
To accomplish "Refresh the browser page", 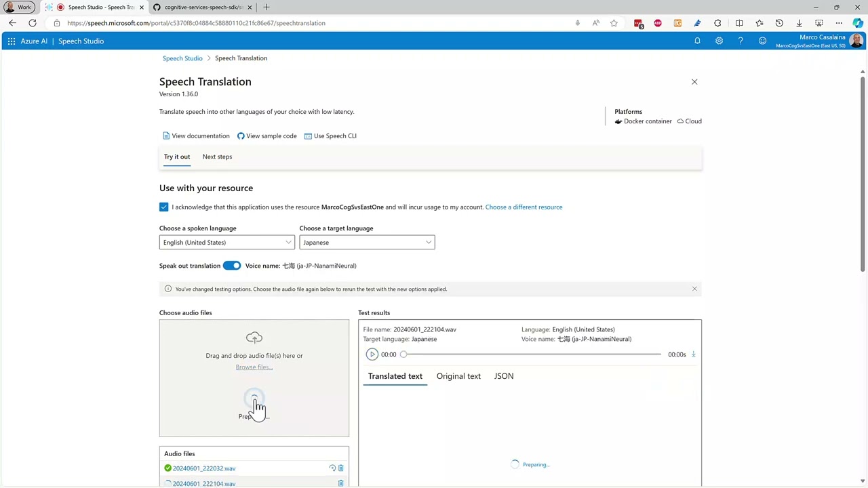I will pyautogui.click(x=32, y=23).
